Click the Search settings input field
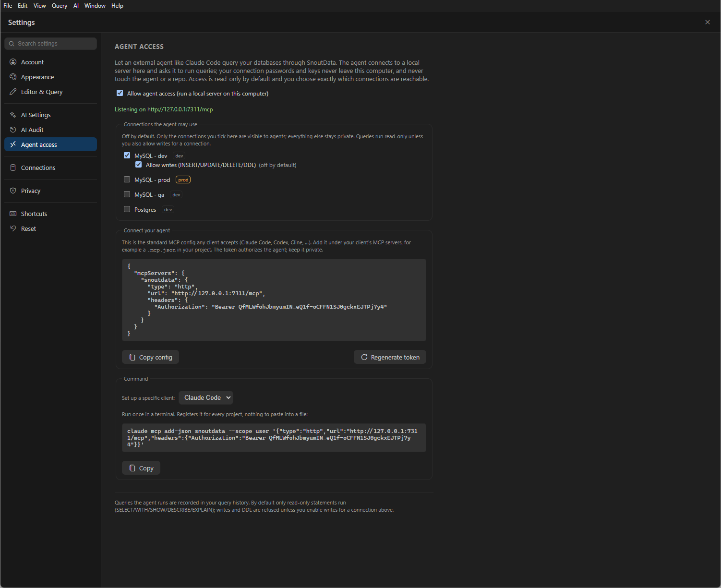Image resolution: width=721 pixels, height=588 pixels. click(50, 44)
